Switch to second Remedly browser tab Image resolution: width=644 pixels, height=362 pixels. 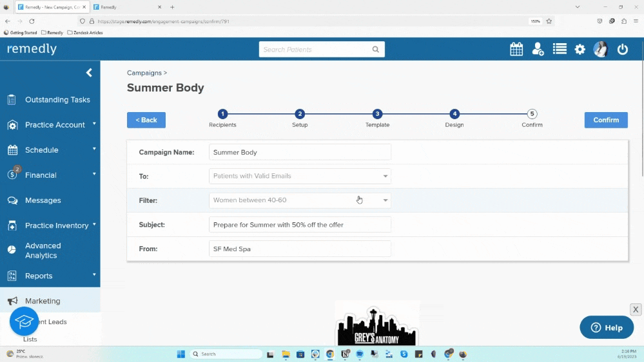pyautogui.click(x=128, y=7)
